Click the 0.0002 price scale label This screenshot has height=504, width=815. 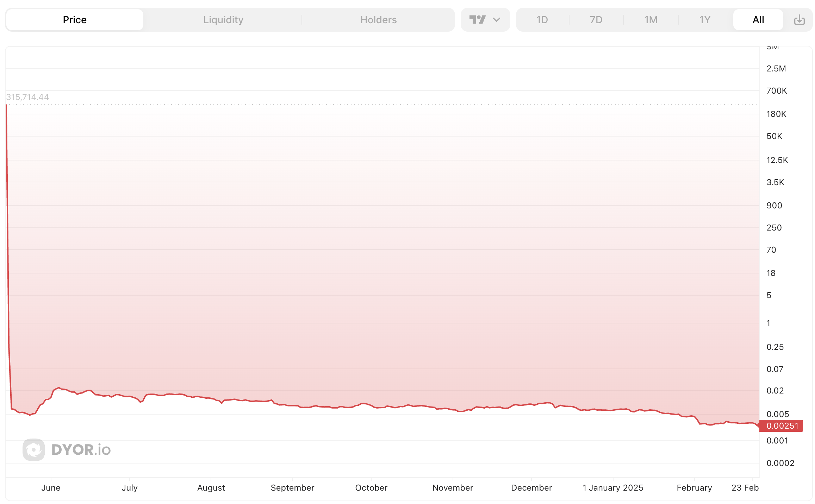[x=780, y=463]
